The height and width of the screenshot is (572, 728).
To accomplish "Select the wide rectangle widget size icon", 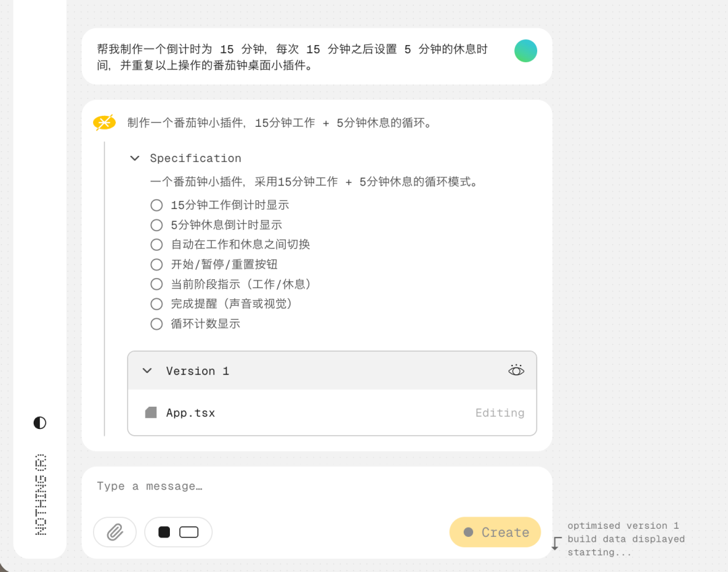I will (x=189, y=532).
